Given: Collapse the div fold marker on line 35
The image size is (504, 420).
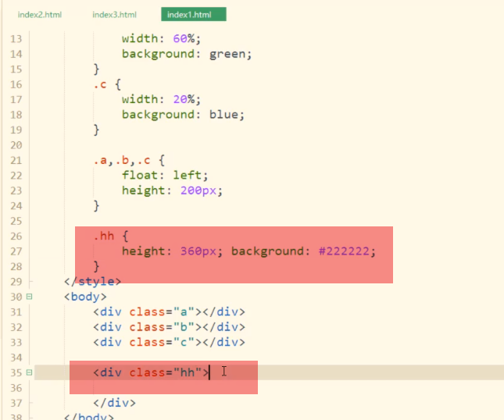Looking at the screenshot, I should pos(29,372).
